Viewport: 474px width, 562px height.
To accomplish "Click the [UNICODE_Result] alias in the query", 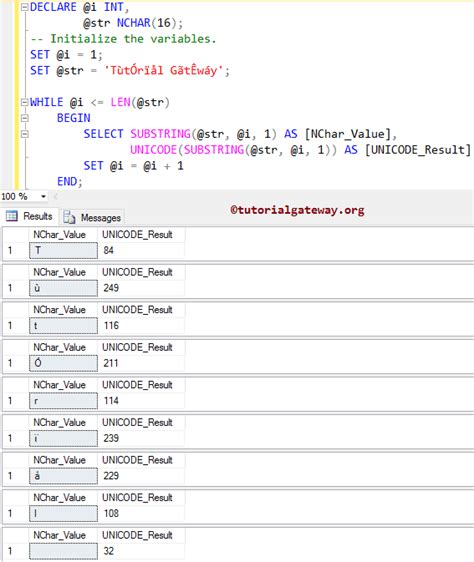I will pyautogui.click(x=417, y=150).
